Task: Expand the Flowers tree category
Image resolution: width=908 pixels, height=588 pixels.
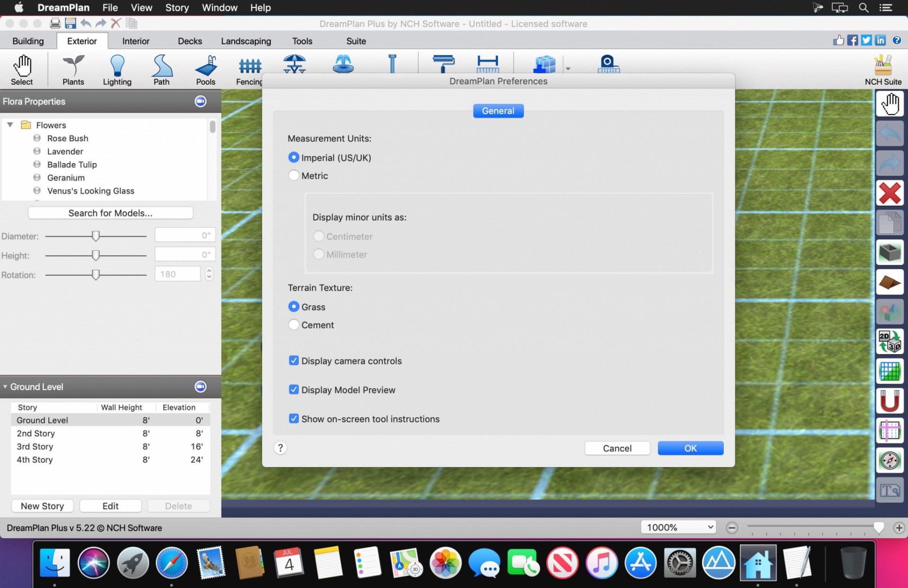Action: click(x=10, y=124)
